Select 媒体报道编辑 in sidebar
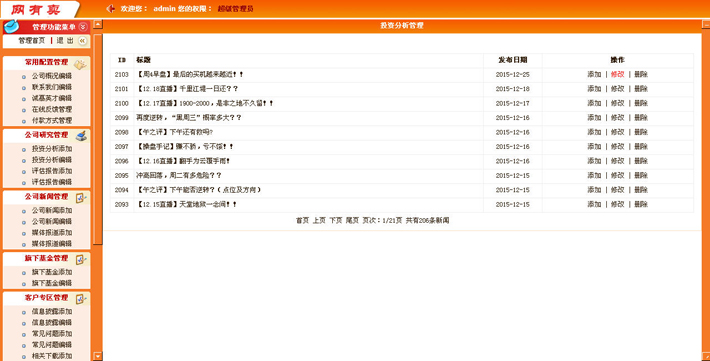 [52, 244]
